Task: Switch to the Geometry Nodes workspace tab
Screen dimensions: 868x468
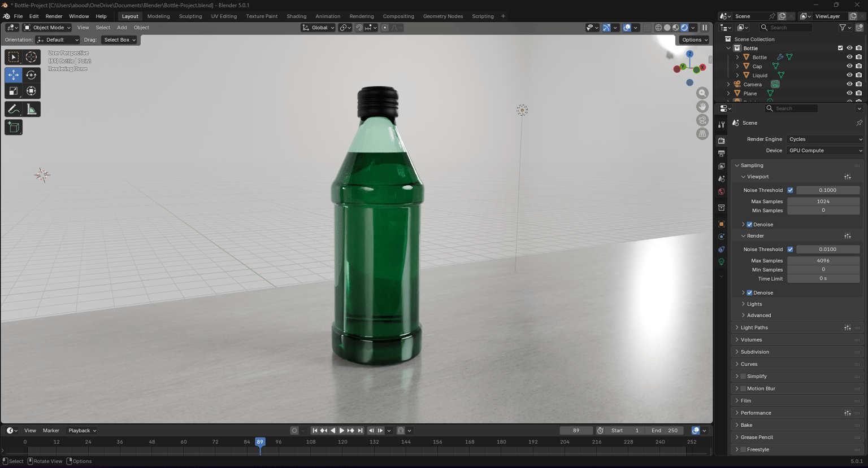Action: [443, 16]
